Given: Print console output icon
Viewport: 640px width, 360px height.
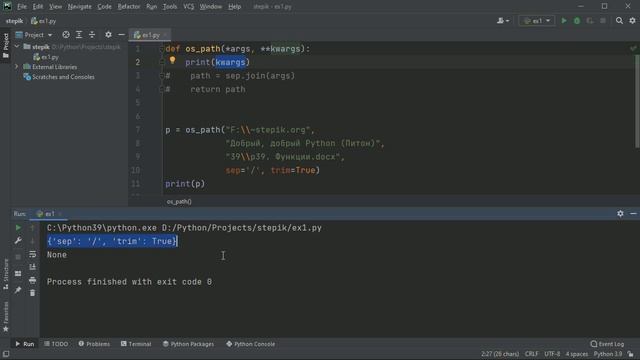Looking at the screenshot, I should tap(33, 280).
